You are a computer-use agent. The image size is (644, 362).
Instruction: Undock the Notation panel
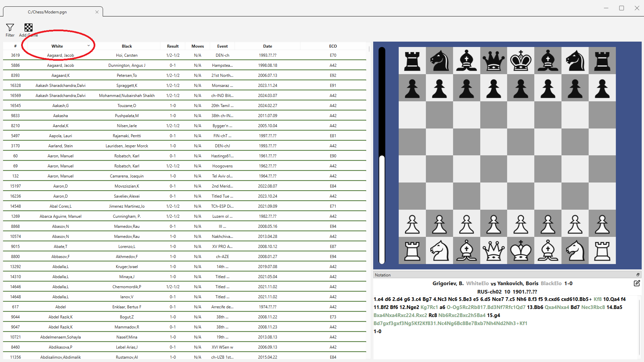click(x=638, y=275)
